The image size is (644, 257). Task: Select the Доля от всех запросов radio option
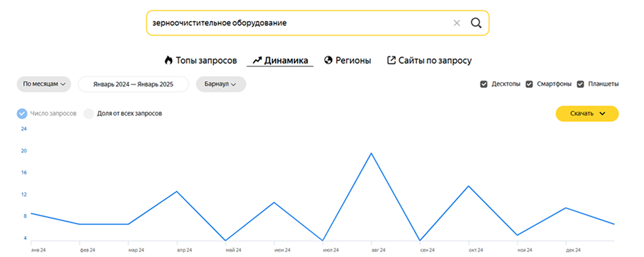(x=89, y=113)
